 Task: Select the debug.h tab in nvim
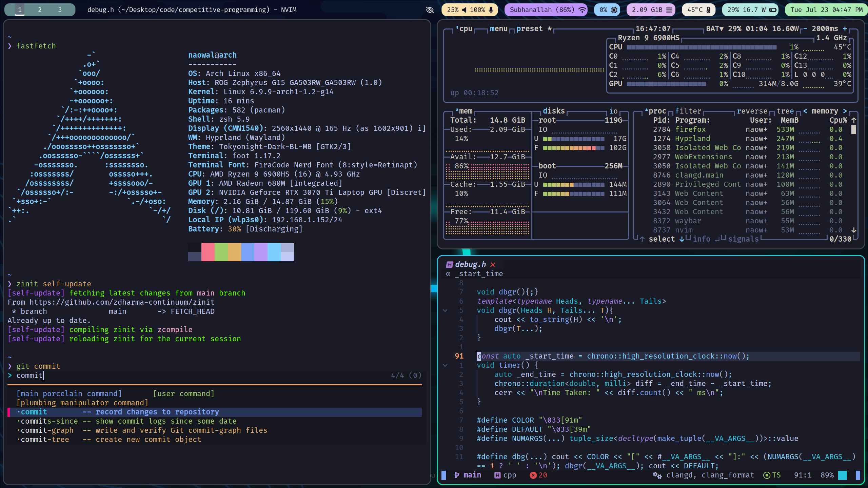[x=470, y=265]
